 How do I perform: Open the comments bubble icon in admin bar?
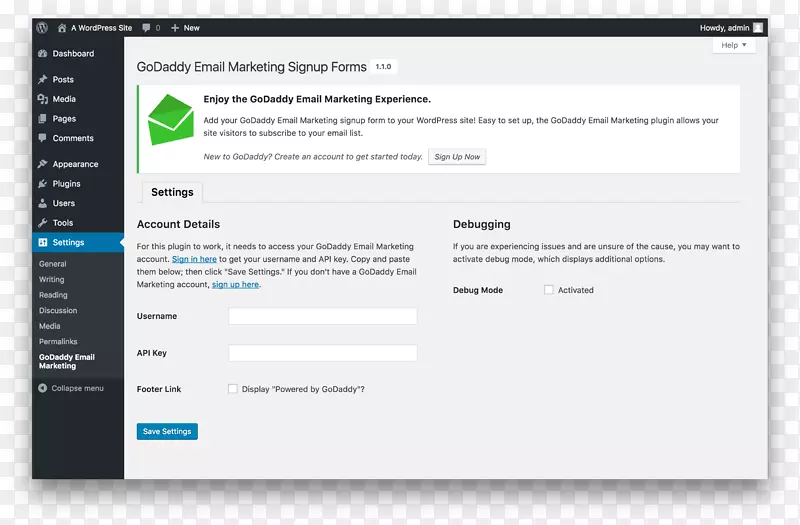tap(146, 28)
